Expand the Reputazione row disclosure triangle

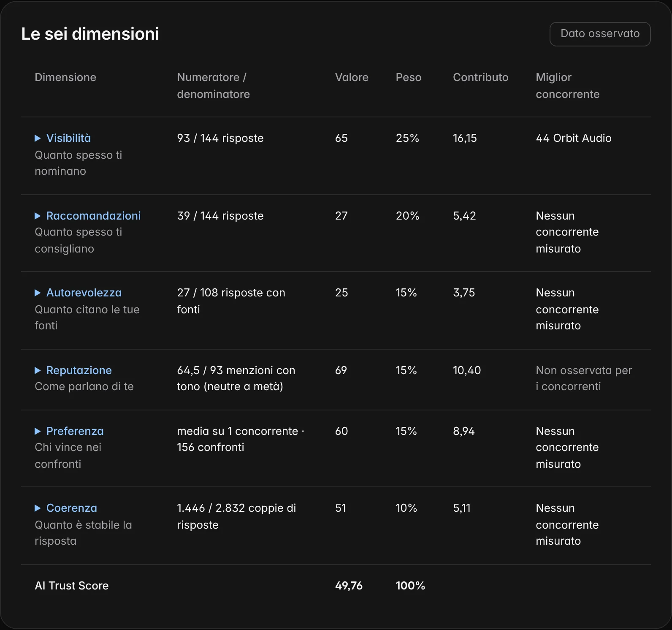click(38, 370)
